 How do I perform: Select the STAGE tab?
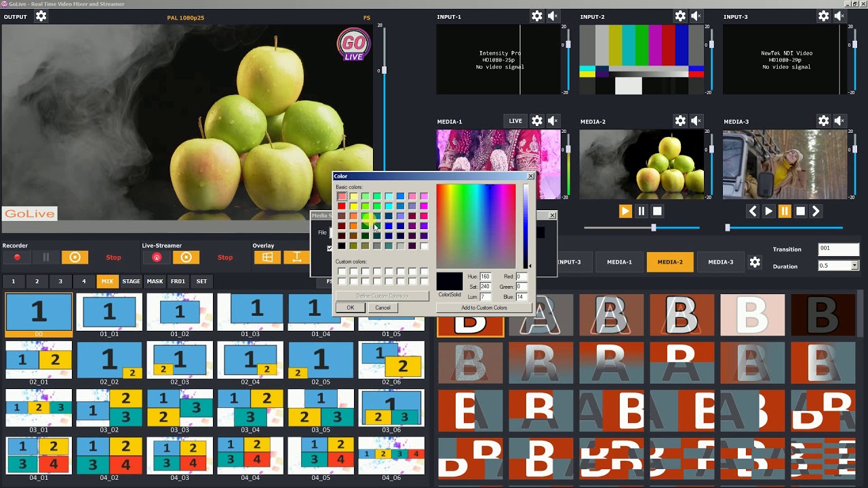pos(131,281)
